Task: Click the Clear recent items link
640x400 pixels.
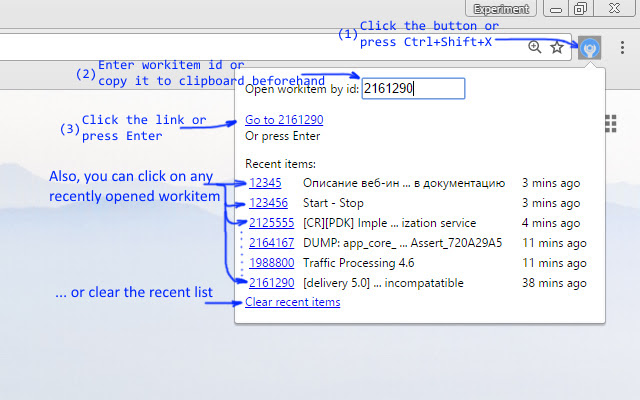Action: (293, 302)
